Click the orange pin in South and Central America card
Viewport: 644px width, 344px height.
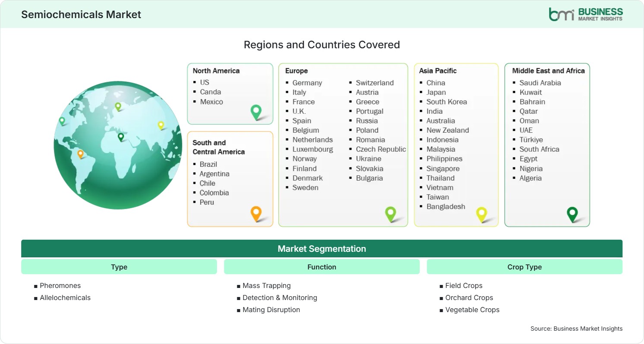256,214
